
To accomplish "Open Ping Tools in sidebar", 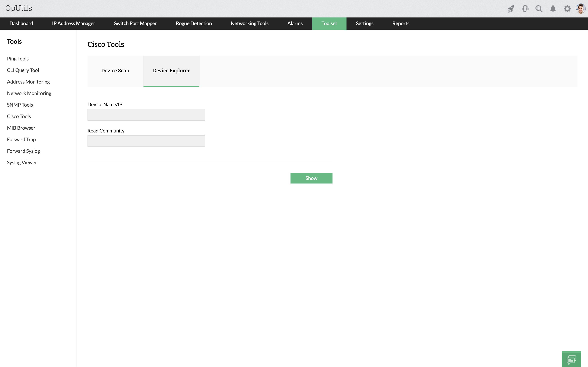I will (x=18, y=59).
